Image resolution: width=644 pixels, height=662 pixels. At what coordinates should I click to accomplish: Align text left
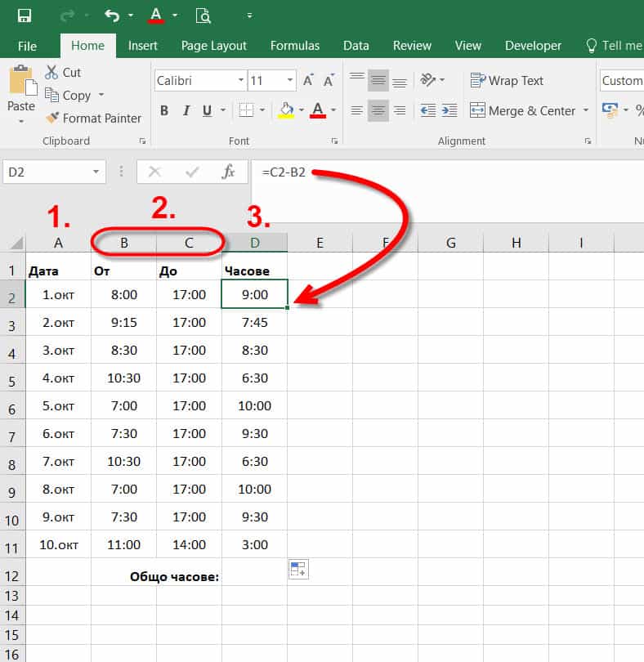[x=357, y=110]
